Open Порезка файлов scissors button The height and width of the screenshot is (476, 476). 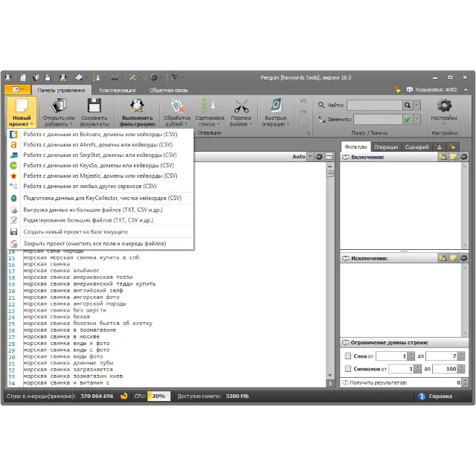pyautogui.click(x=241, y=112)
